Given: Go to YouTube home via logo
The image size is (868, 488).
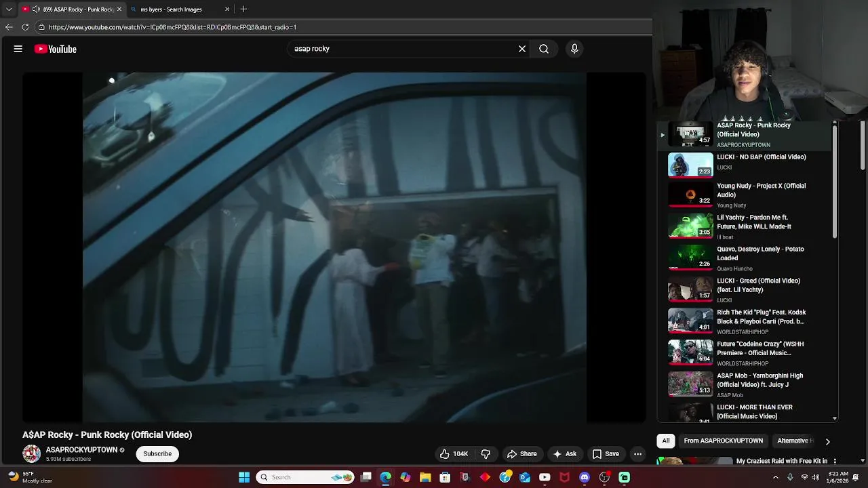Looking at the screenshot, I should pos(55,49).
